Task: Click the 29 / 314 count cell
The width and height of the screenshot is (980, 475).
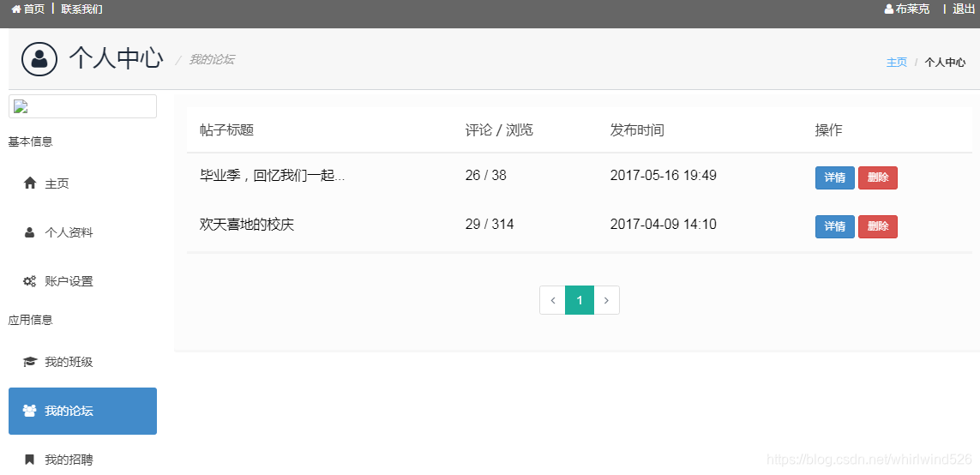Action: 490,225
